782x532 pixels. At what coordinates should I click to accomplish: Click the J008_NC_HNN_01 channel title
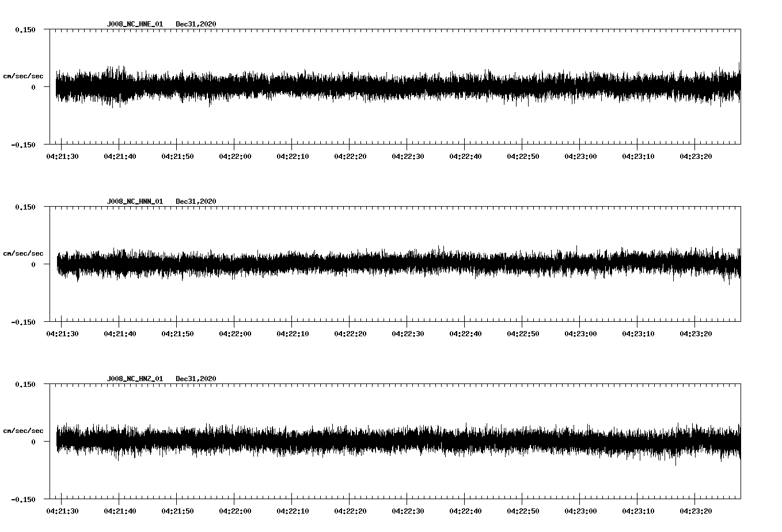pos(134,202)
